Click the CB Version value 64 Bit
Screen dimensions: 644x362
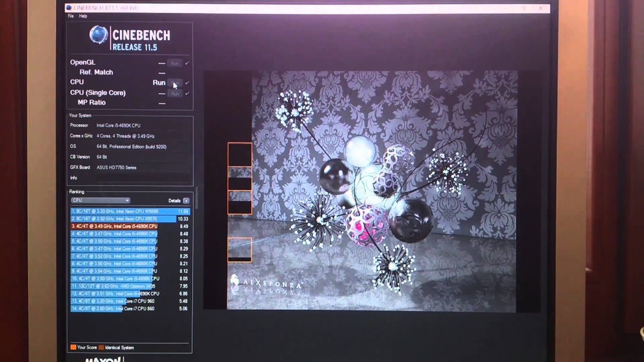click(102, 157)
